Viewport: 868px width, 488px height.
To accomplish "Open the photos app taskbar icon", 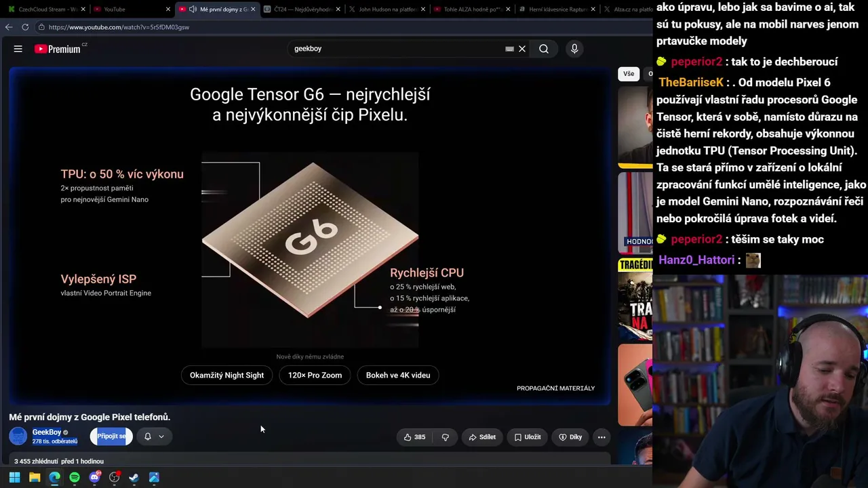I will (x=154, y=477).
